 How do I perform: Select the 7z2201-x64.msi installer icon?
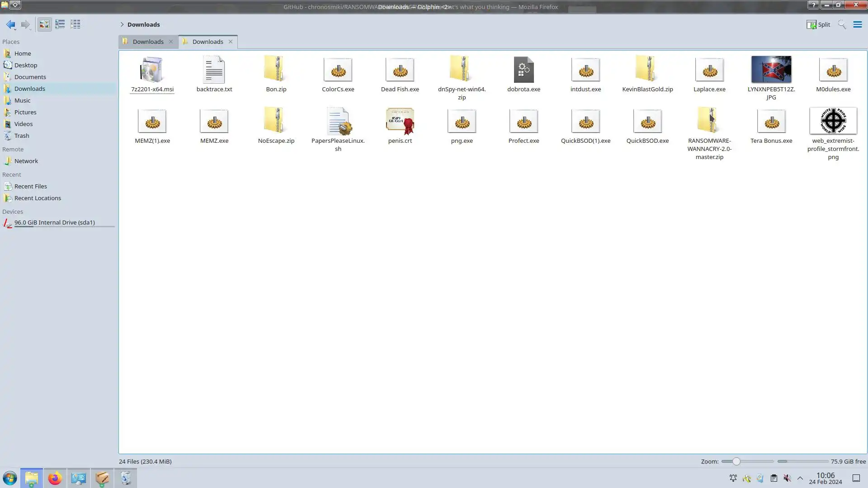[152, 70]
